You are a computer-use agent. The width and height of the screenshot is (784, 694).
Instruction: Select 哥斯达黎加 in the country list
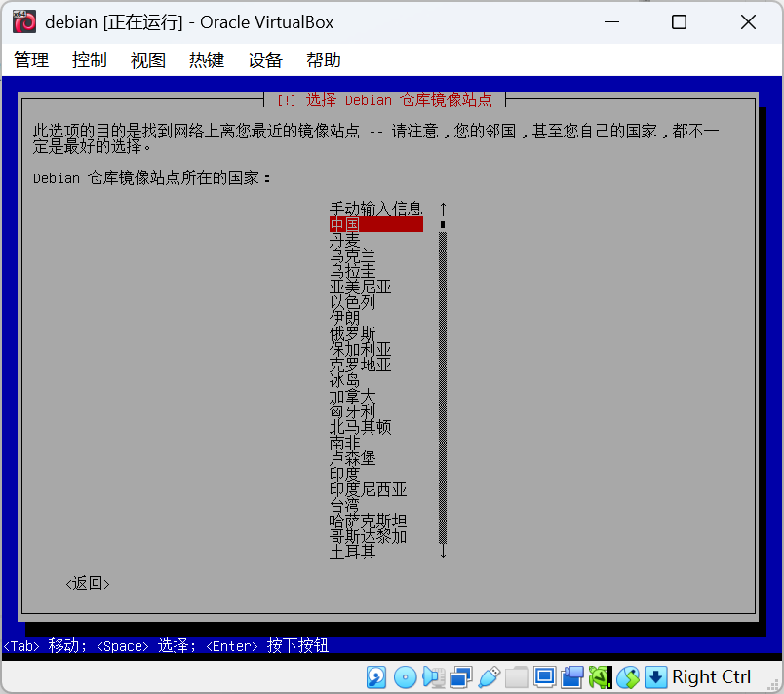tap(368, 536)
